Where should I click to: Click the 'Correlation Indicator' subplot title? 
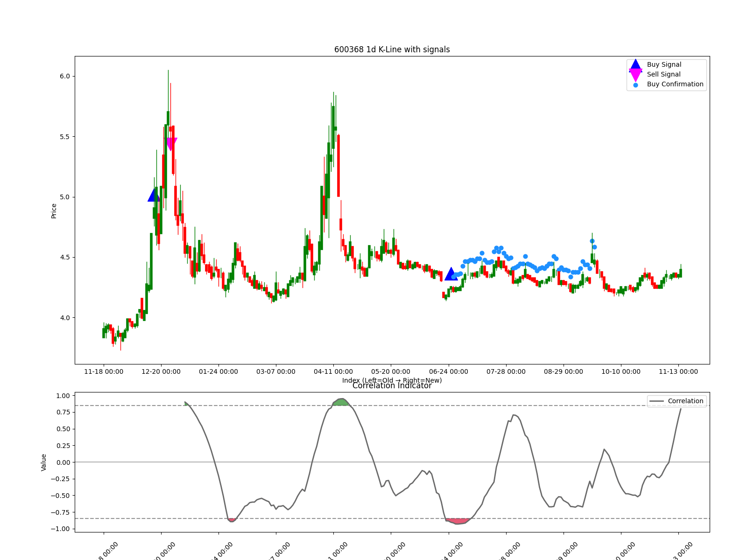[392, 386]
